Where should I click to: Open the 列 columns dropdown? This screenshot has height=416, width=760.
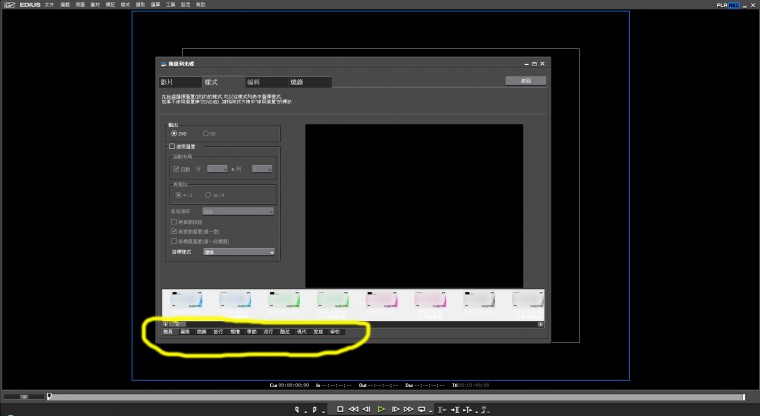262,169
